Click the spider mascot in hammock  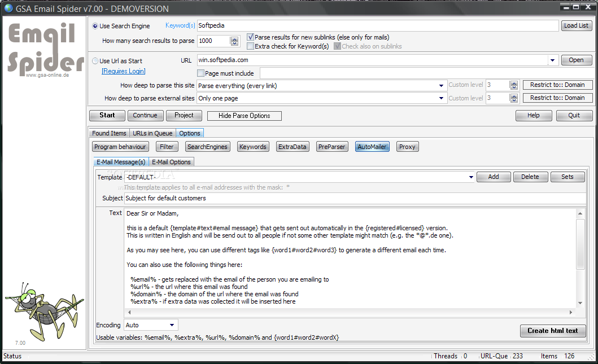coord(43,311)
